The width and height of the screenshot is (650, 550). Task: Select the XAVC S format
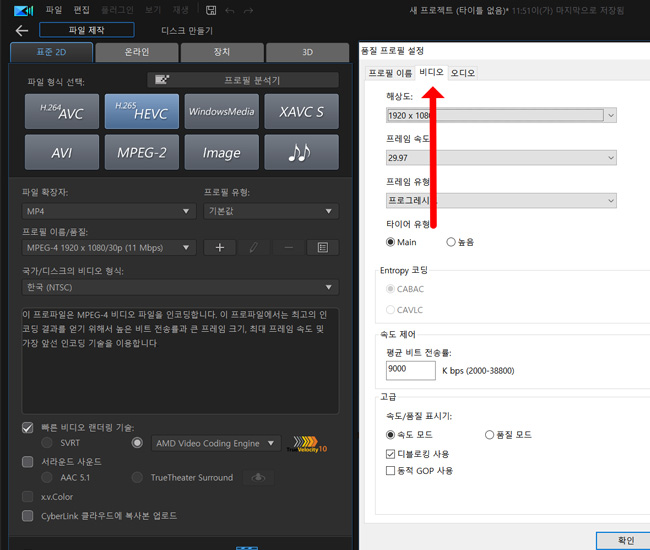(301, 111)
